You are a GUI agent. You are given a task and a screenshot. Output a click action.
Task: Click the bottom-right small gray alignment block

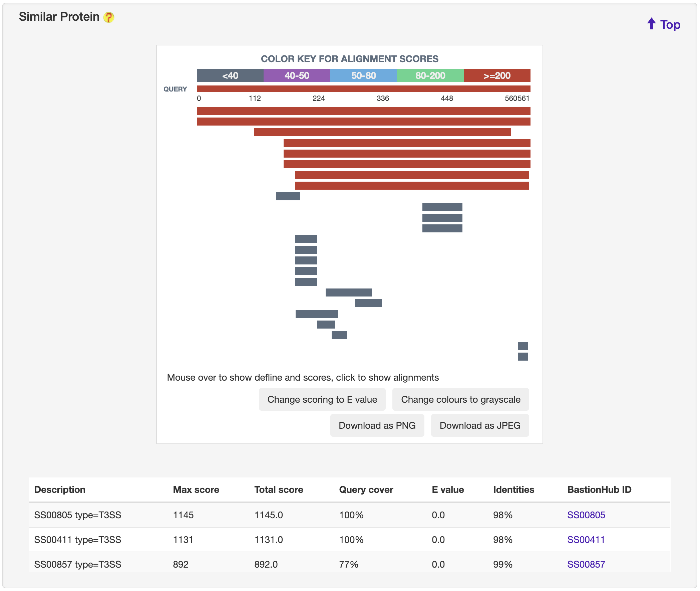coord(522,357)
